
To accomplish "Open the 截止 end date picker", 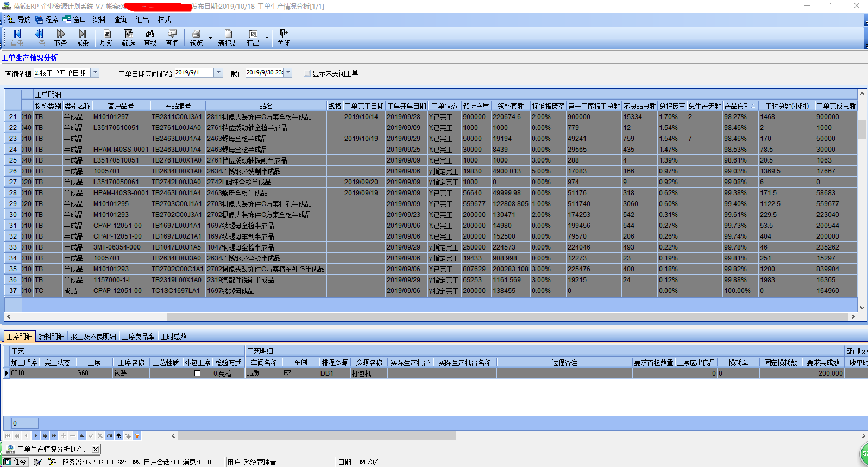I will (288, 72).
